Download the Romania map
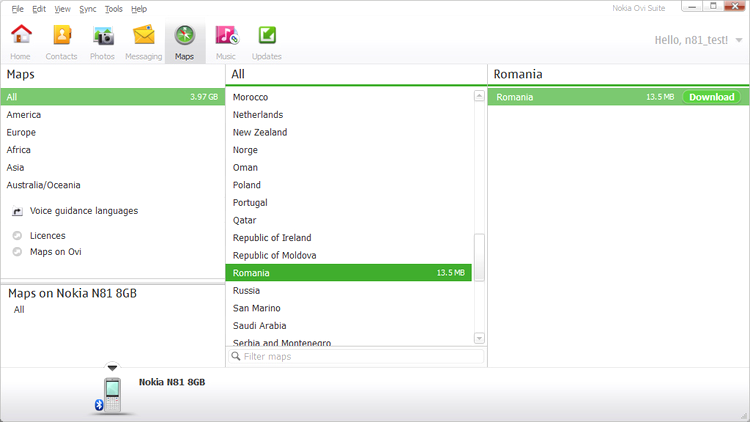The height and width of the screenshot is (422, 750). tap(711, 97)
